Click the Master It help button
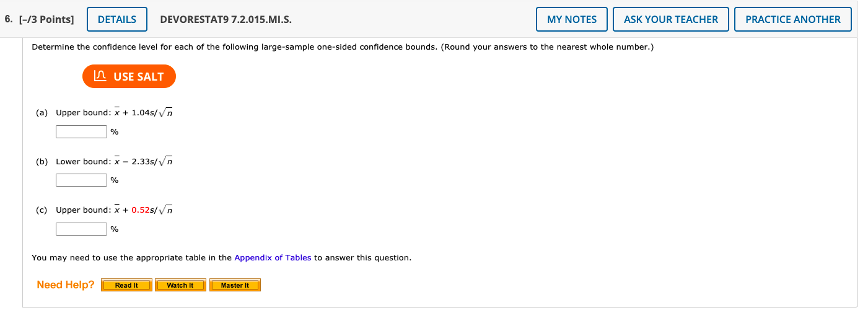868x310 pixels. [235, 285]
